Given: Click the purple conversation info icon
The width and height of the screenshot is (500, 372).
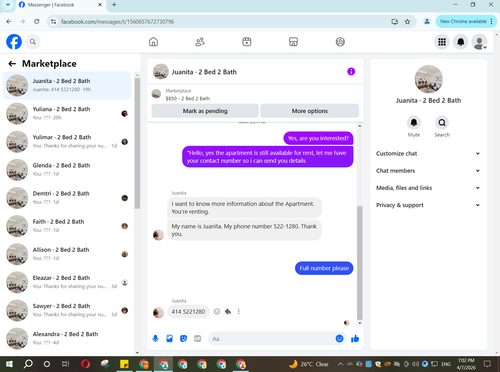Looking at the screenshot, I should click(351, 71).
